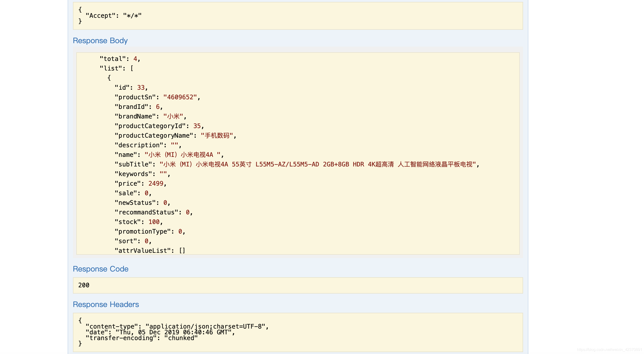644x354 pixels.
Task: Click the "newStatus": 0 line
Action: [x=143, y=203]
